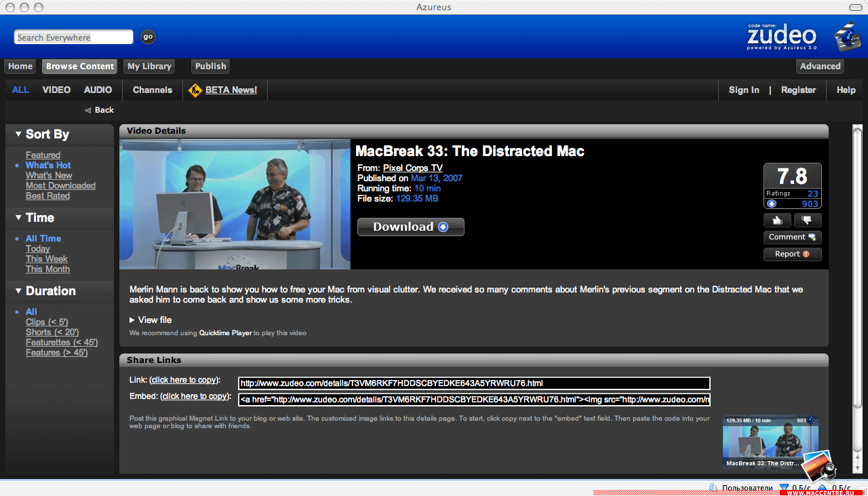The image size is (868, 496).
Task: Click the blue arrow icon in Download button
Action: pos(443,227)
